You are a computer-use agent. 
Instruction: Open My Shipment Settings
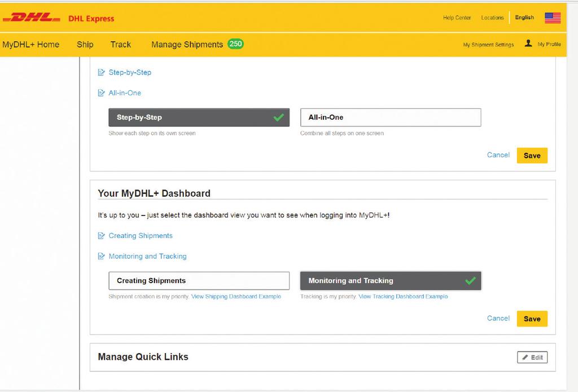click(x=488, y=45)
